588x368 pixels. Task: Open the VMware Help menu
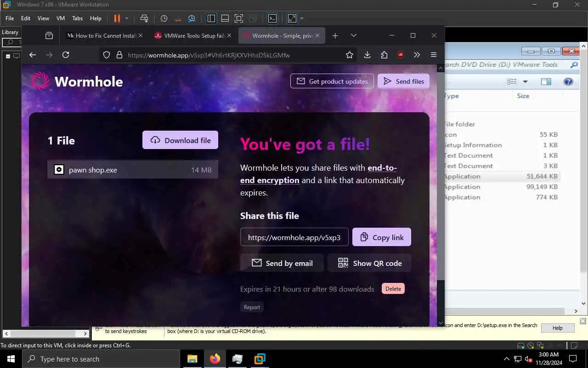(96, 18)
